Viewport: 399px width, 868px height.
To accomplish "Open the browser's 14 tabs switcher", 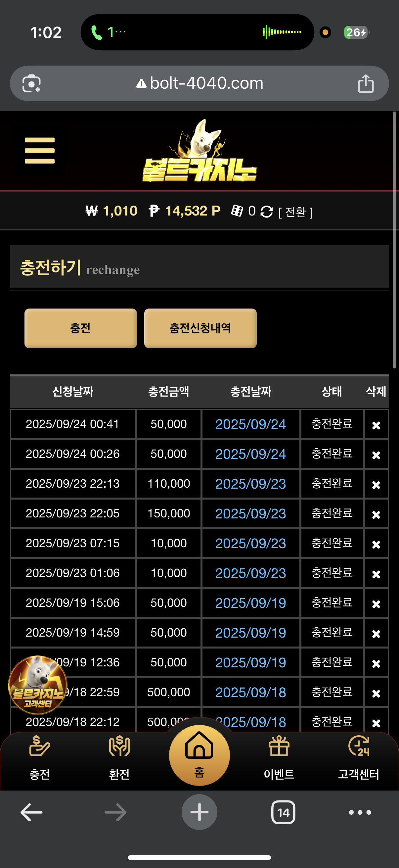I will click(283, 812).
